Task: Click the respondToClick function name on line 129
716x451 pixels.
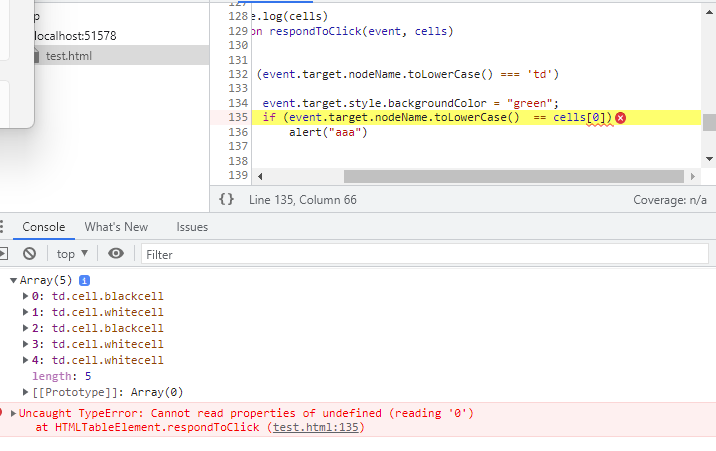Action: 315,31
